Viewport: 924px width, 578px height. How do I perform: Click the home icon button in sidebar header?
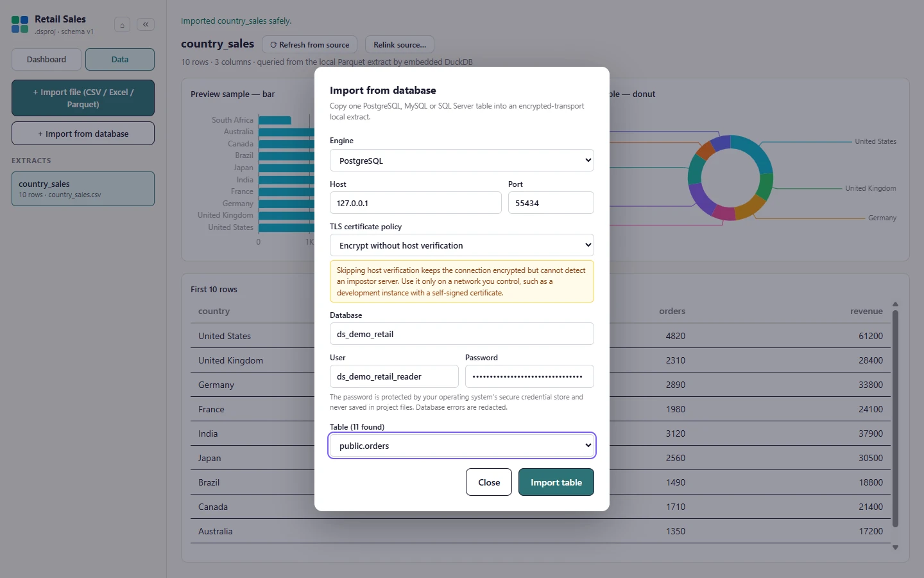[x=122, y=25]
